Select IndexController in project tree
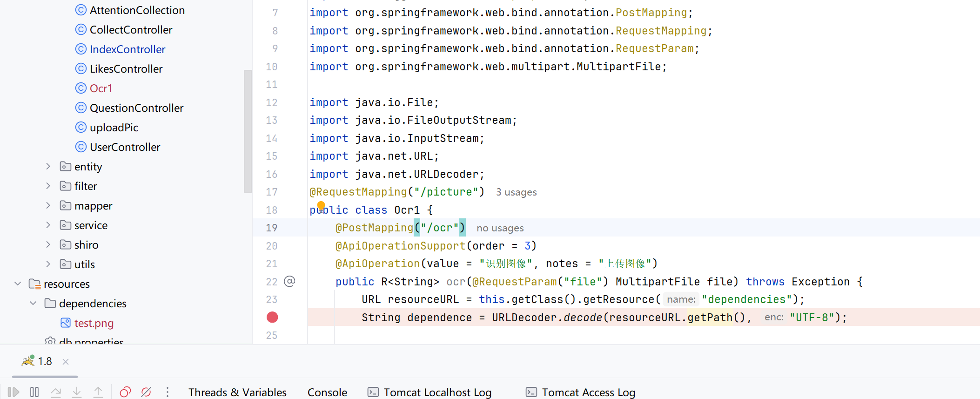This screenshot has height=399, width=980. 128,49
